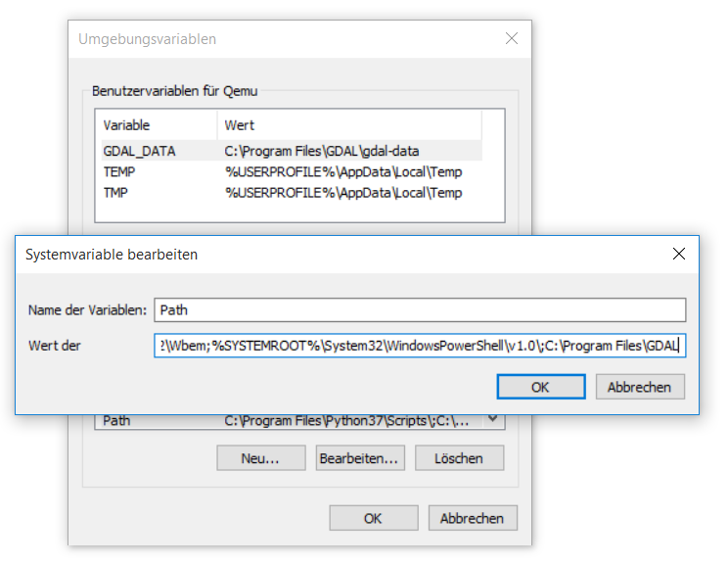This screenshot has height=564, width=728.
Task: Close the Systemvariable bearbeiten dialog
Action: 679,254
